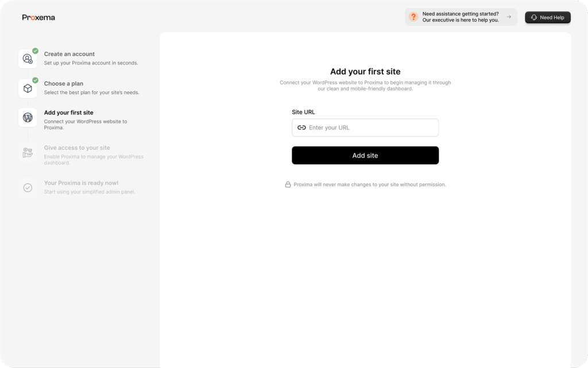Click the ready checkmark circle icon
588x368 pixels.
click(x=28, y=188)
